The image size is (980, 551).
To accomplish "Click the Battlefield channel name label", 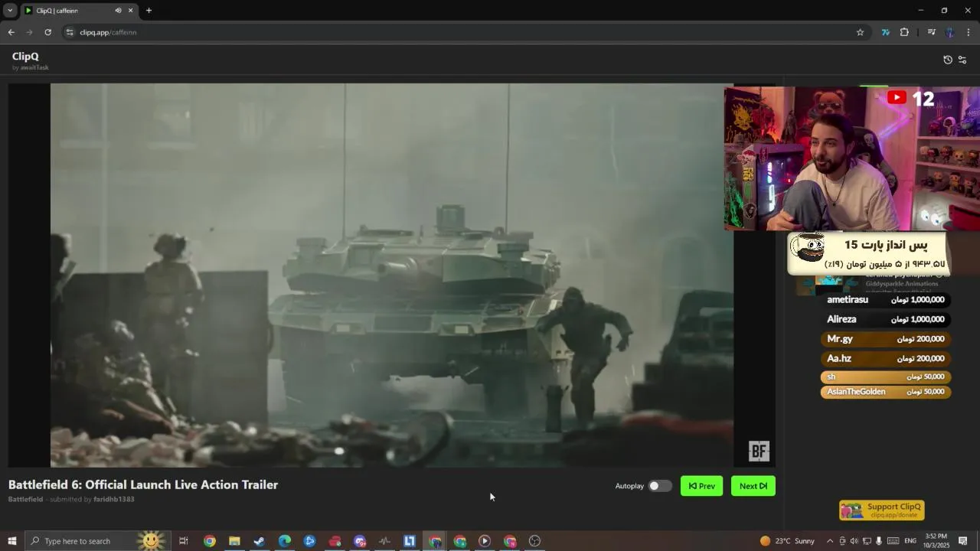I will [x=25, y=499].
